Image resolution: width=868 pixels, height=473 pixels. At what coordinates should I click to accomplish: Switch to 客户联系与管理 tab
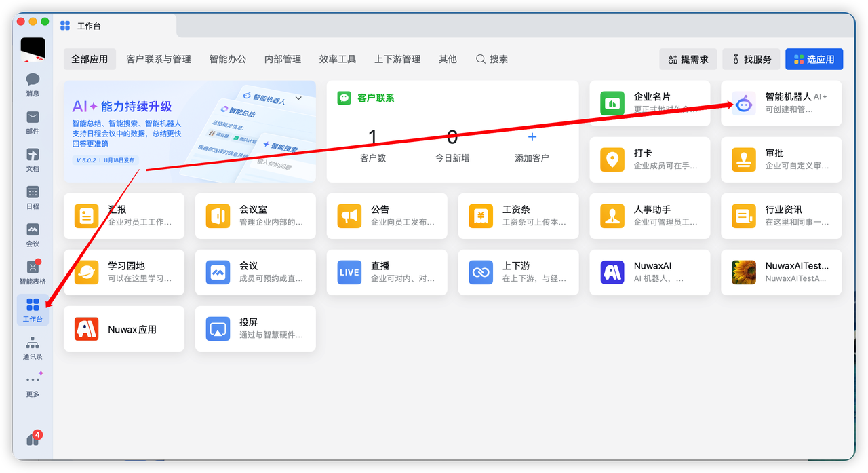159,59
